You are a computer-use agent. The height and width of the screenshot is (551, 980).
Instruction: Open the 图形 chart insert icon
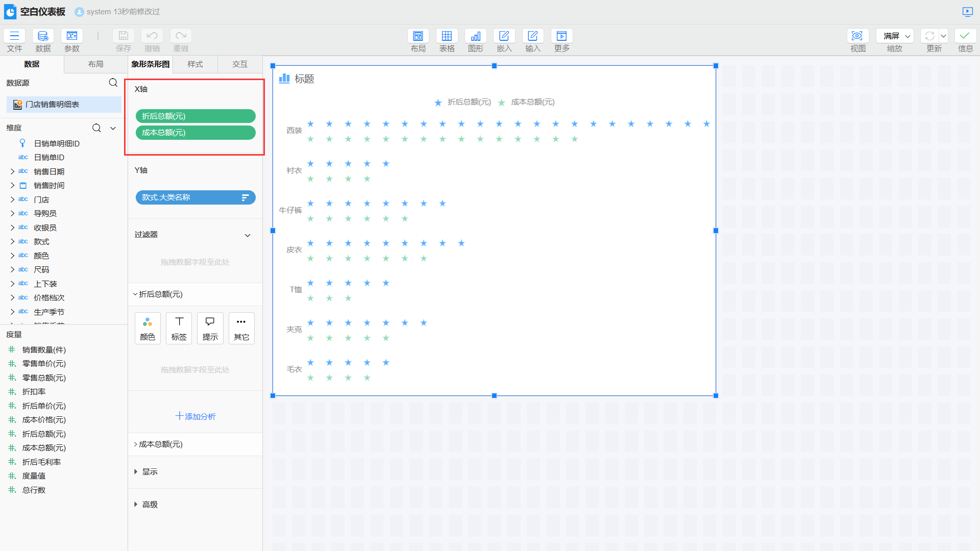[x=475, y=36]
